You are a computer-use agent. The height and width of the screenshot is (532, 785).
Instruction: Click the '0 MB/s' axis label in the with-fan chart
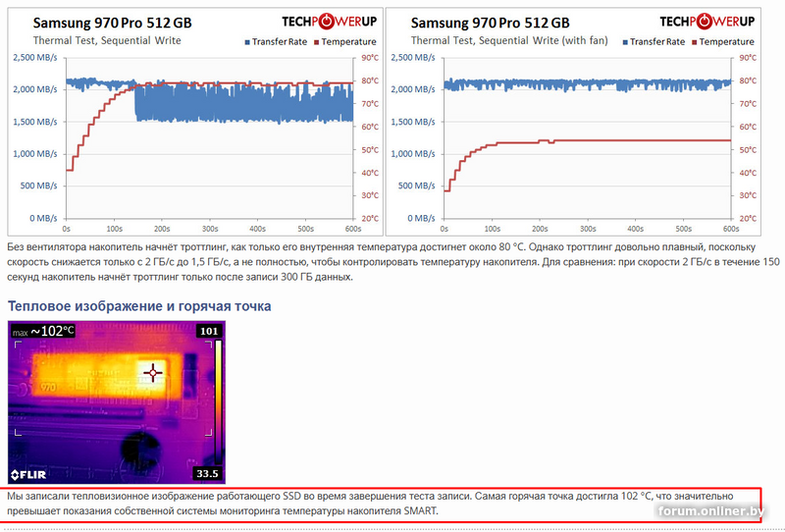422,219
